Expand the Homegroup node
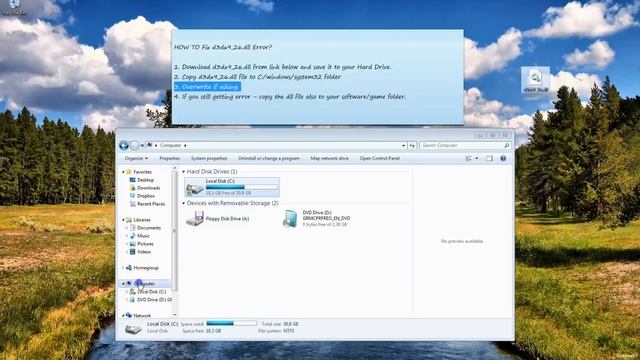The height and width of the screenshot is (360, 640). click(123, 268)
